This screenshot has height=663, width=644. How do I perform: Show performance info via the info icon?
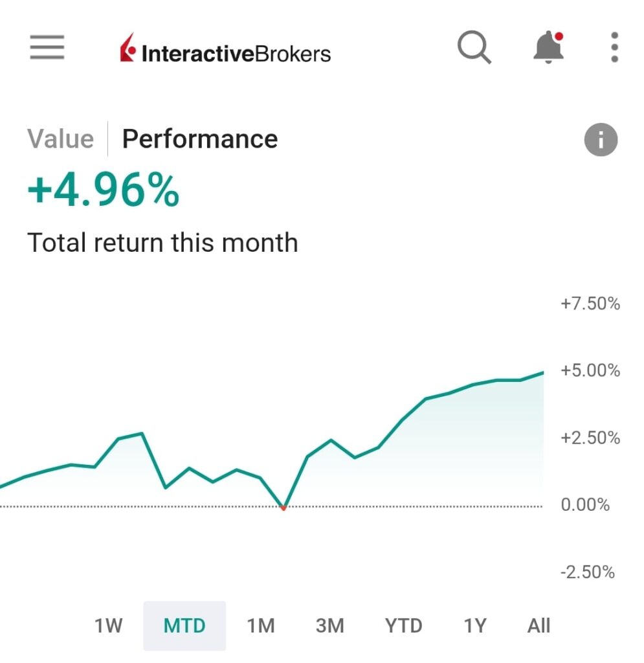[601, 139]
